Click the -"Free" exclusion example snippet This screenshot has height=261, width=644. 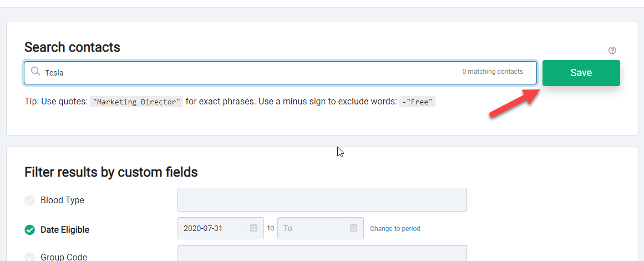click(x=417, y=102)
